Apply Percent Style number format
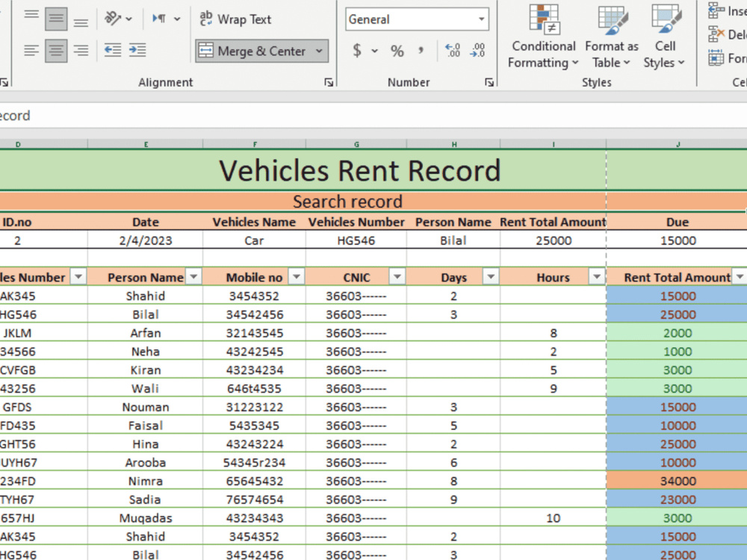 (x=397, y=51)
